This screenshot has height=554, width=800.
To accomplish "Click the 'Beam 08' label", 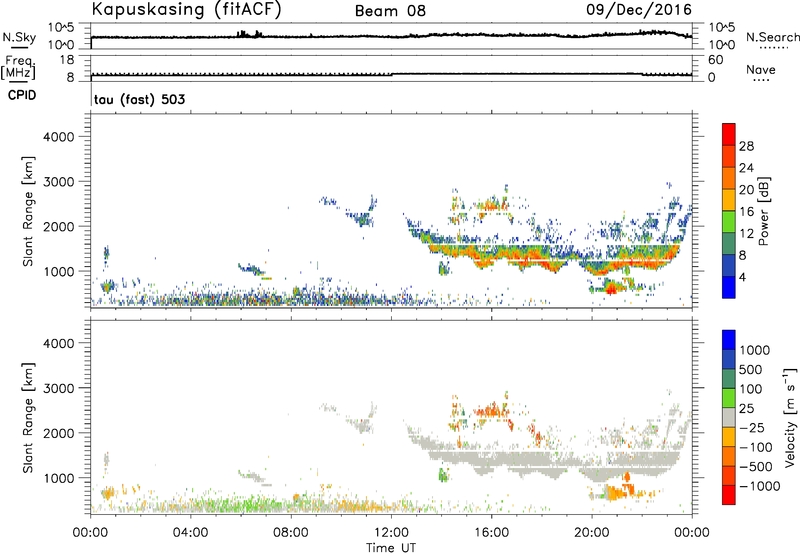I will [x=390, y=11].
